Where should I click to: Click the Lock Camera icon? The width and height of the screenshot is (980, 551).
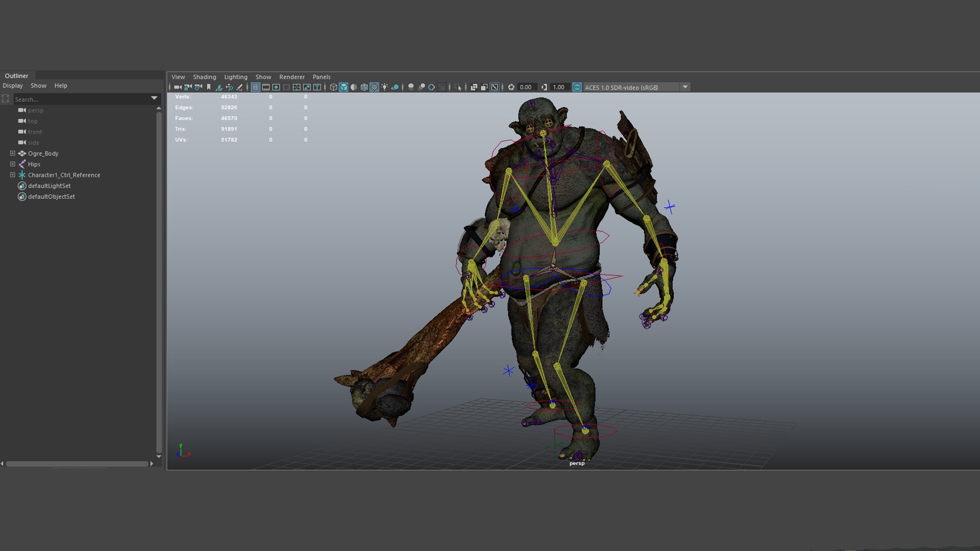point(187,87)
